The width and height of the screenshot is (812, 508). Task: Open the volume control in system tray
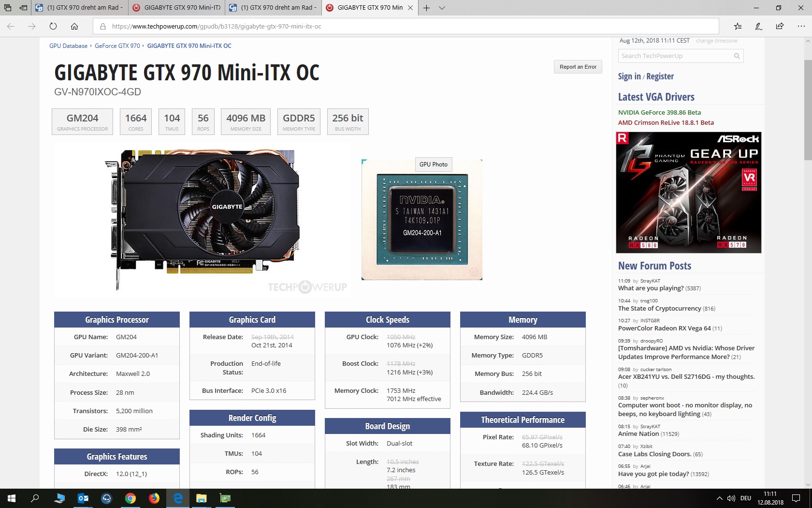pos(731,498)
